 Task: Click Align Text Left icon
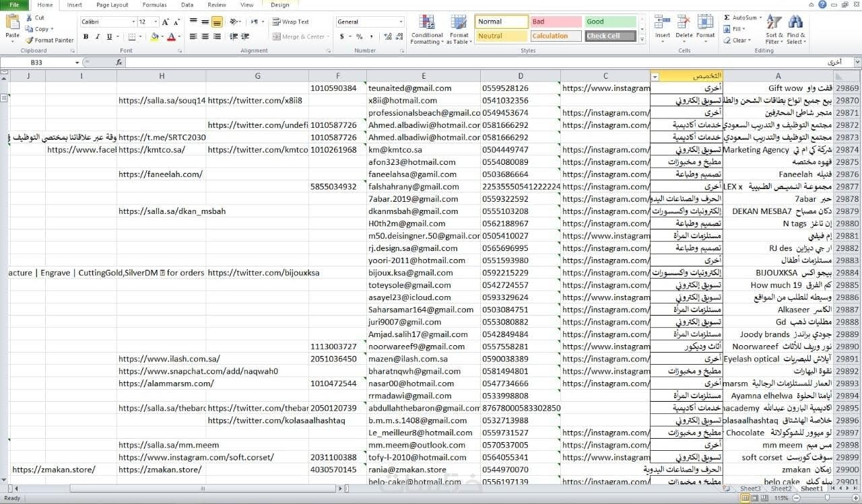click(x=194, y=37)
